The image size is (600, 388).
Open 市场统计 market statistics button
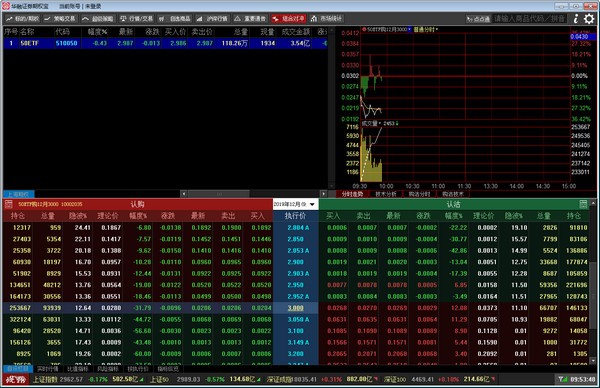326,18
